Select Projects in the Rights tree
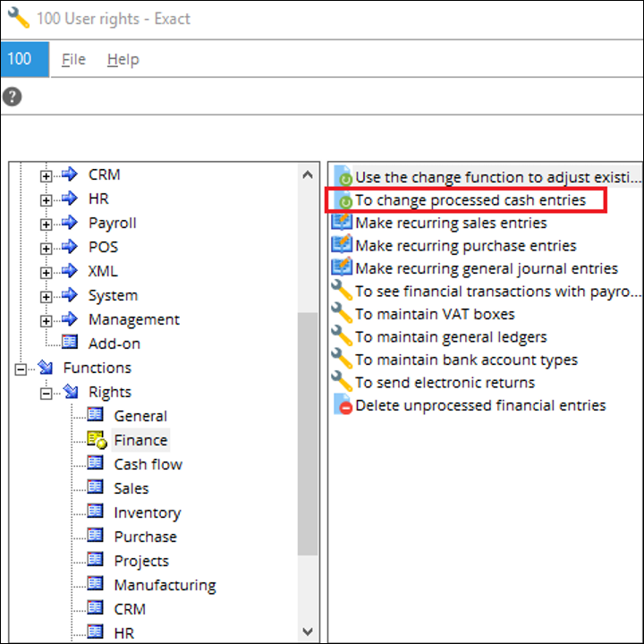The image size is (644, 644). click(x=141, y=561)
